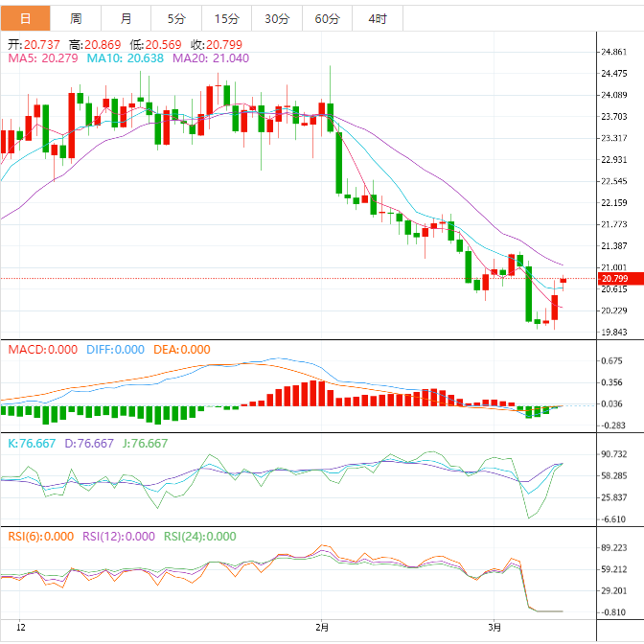
Task: Click the 12 date axis marker
Action: pyautogui.click(x=20, y=628)
